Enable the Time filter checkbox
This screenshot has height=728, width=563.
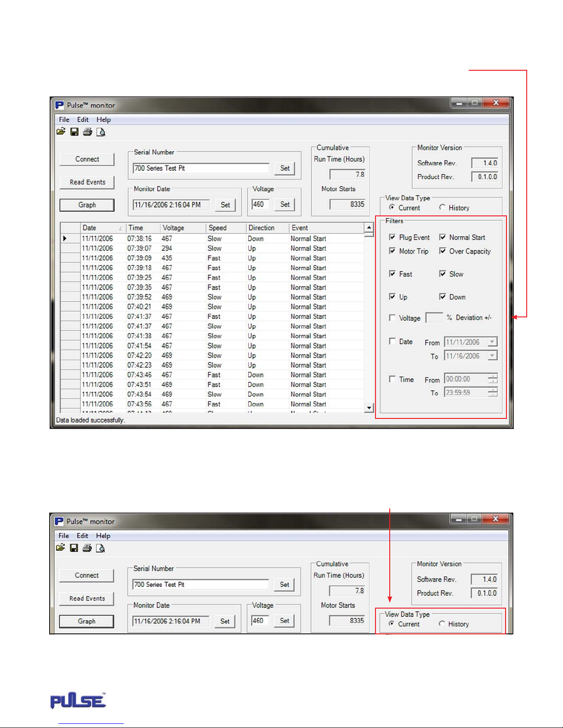tap(392, 379)
